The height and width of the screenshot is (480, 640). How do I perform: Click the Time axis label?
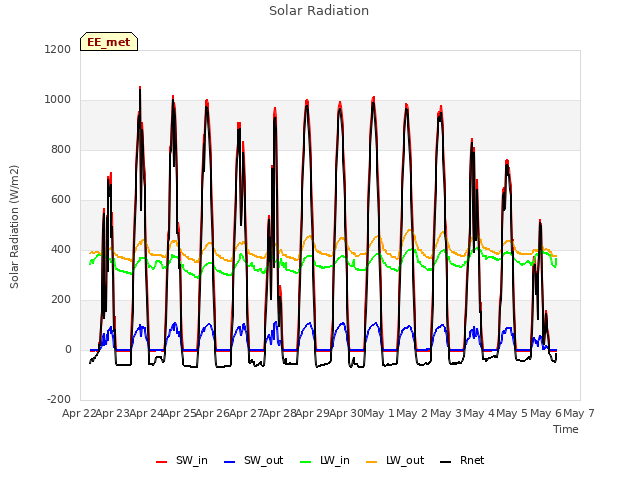pos(565,429)
